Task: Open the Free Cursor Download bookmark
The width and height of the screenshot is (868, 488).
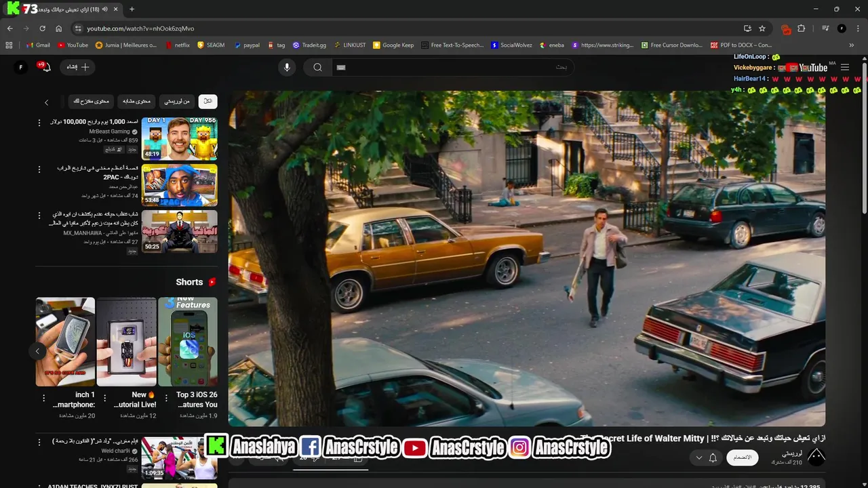Action: click(672, 45)
